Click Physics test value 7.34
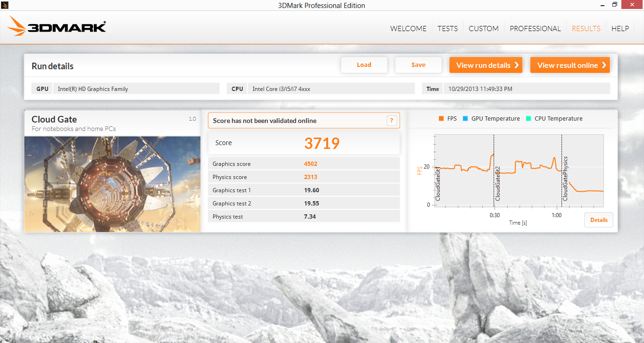Screen dimensions: 644x343 [x=310, y=217]
